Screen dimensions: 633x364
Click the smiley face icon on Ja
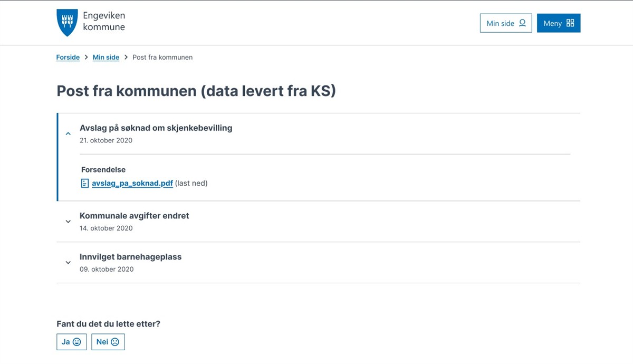77,342
